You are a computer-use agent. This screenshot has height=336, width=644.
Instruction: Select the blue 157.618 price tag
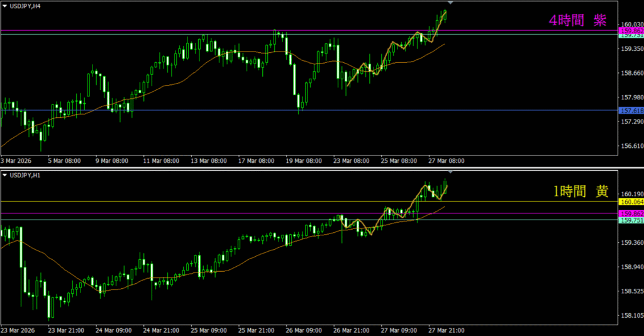point(631,111)
